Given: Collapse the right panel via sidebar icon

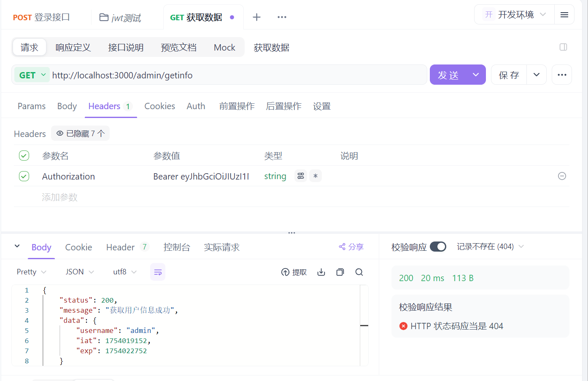Looking at the screenshot, I should pos(563,47).
